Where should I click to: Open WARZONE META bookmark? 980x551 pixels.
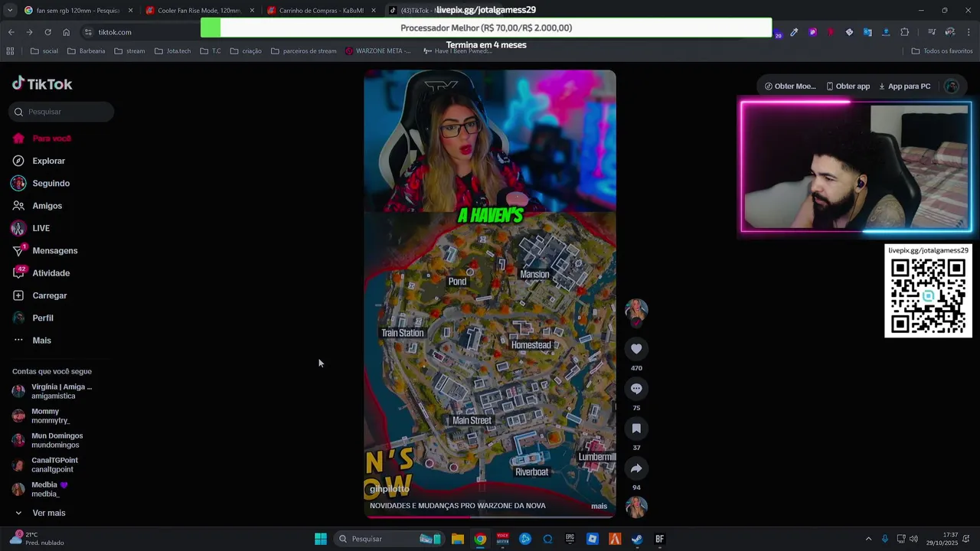click(377, 51)
